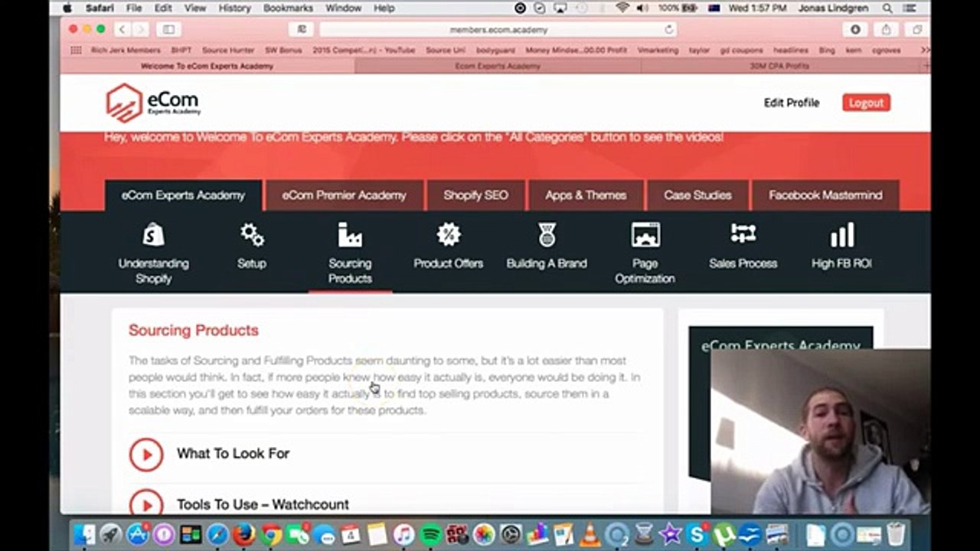Viewport: 980px width, 551px height.
Task: Open iTunes from the Dock
Action: click(x=403, y=534)
